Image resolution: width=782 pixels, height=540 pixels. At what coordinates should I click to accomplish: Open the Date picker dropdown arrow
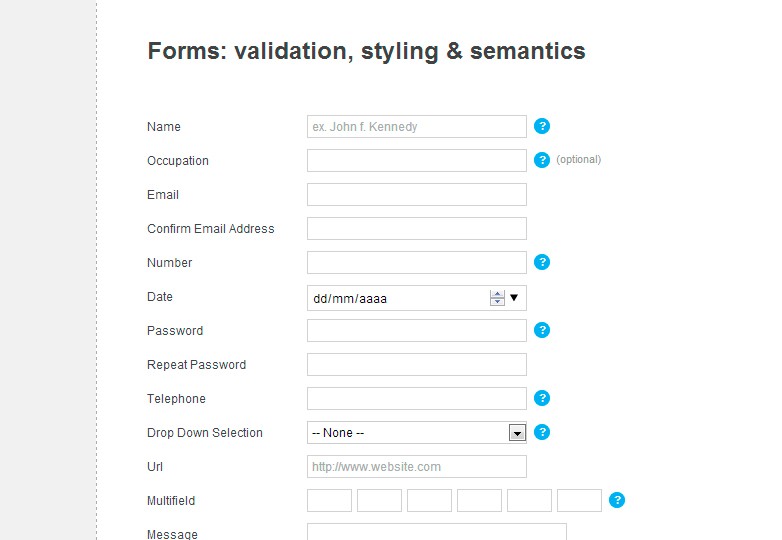tap(514, 298)
